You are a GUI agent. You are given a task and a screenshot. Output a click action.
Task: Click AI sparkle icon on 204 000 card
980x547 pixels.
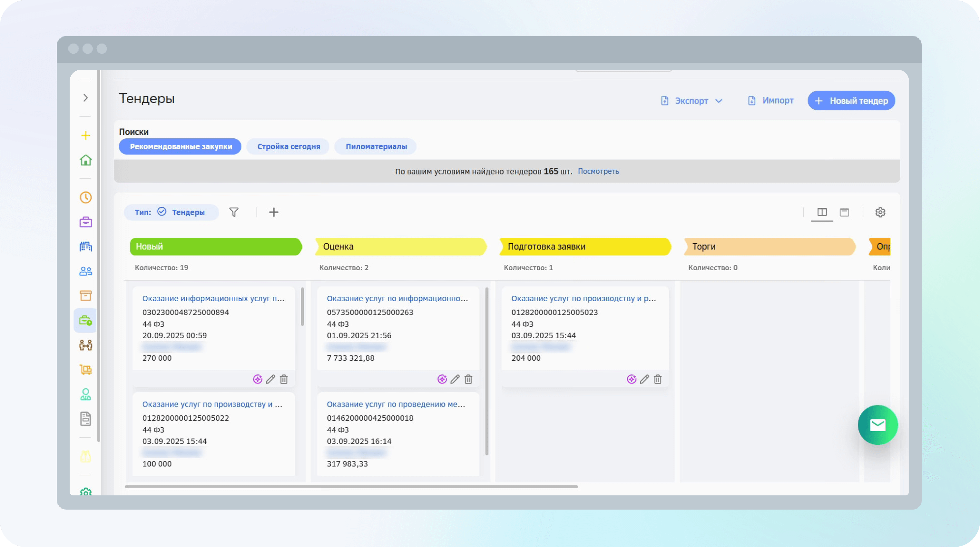tap(632, 379)
